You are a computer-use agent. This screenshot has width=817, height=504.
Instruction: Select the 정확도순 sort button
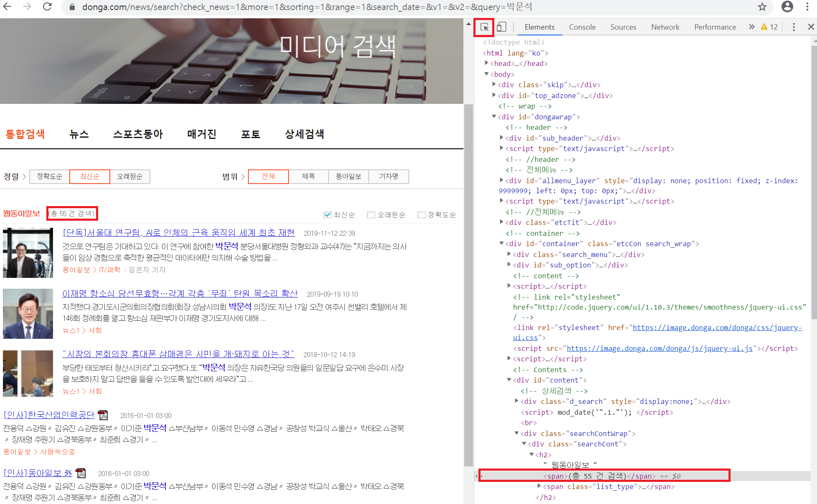(x=50, y=176)
